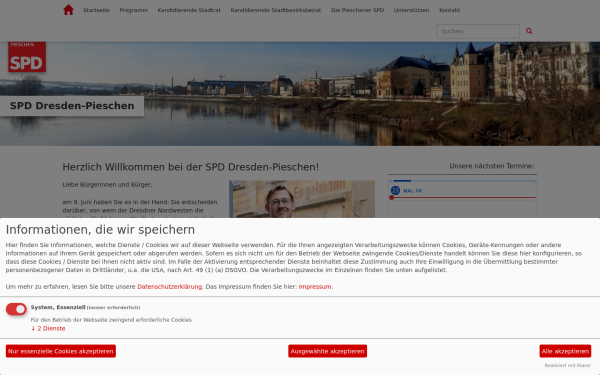Click the Informationen, die wir speichern heading
This screenshot has height=375, width=600.
coord(100,230)
